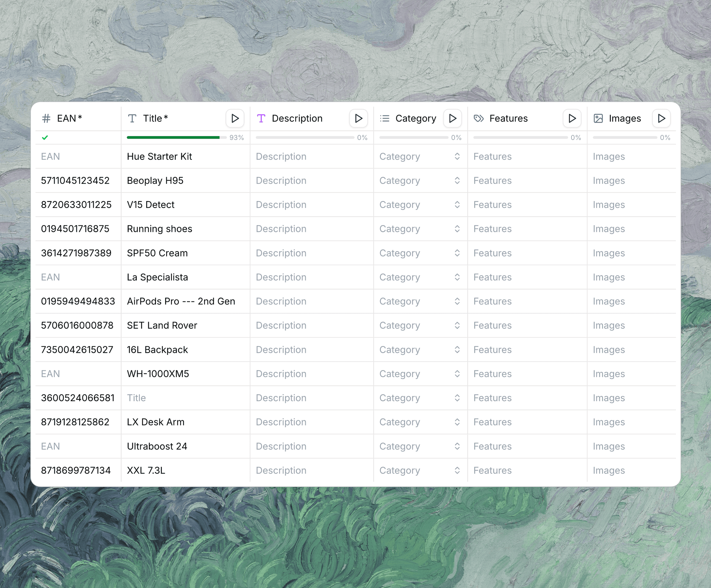Click the tags icon beside Features header

[x=479, y=118]
